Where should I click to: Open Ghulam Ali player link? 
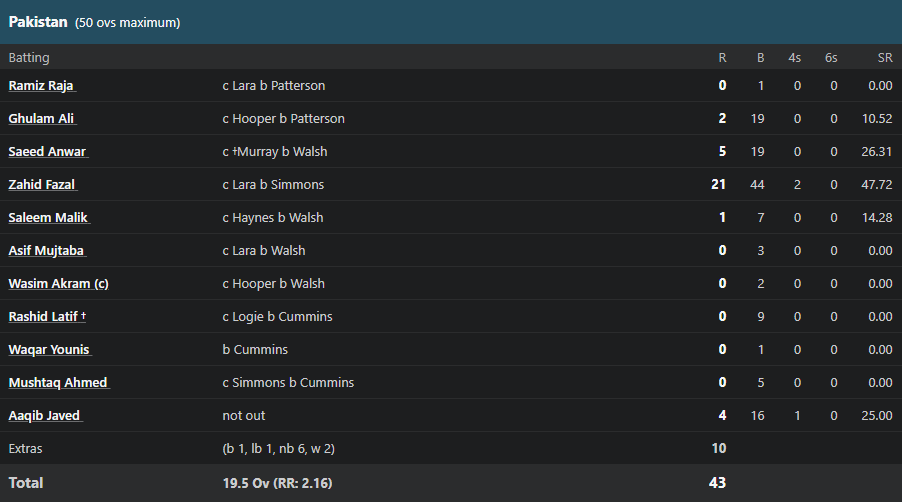42,118
